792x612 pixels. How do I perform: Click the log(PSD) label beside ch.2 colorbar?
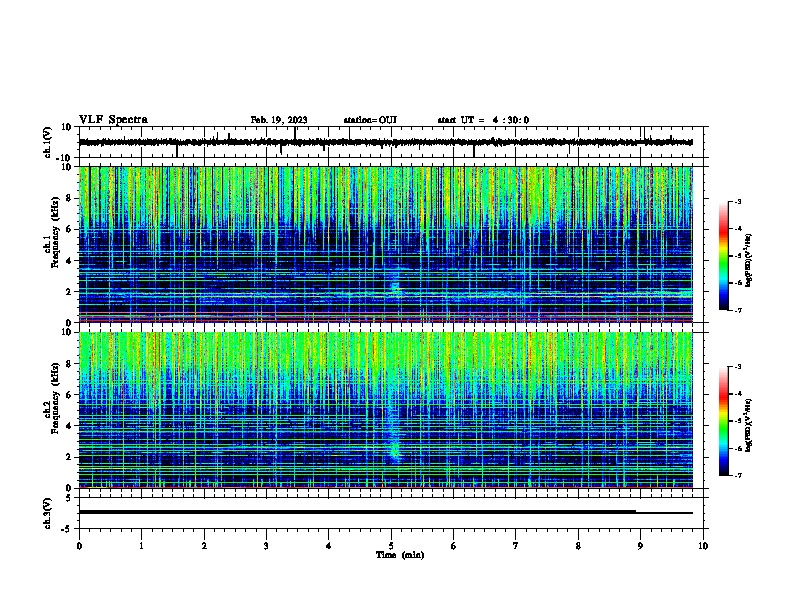click(x=749, y=425)
